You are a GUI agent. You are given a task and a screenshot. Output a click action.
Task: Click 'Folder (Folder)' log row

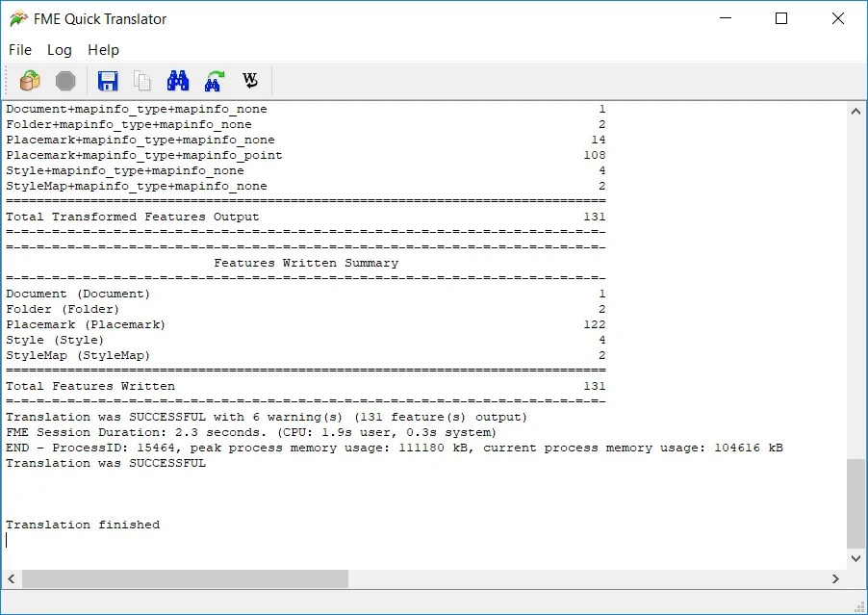(306, 309)
